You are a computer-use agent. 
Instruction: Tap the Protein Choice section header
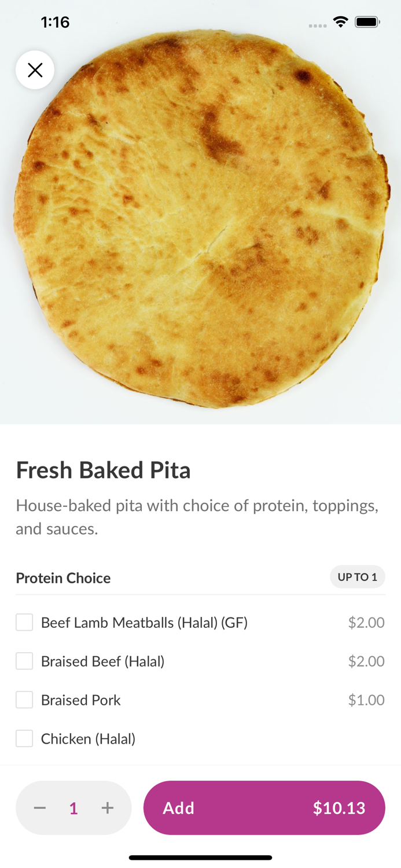point(63,578)
